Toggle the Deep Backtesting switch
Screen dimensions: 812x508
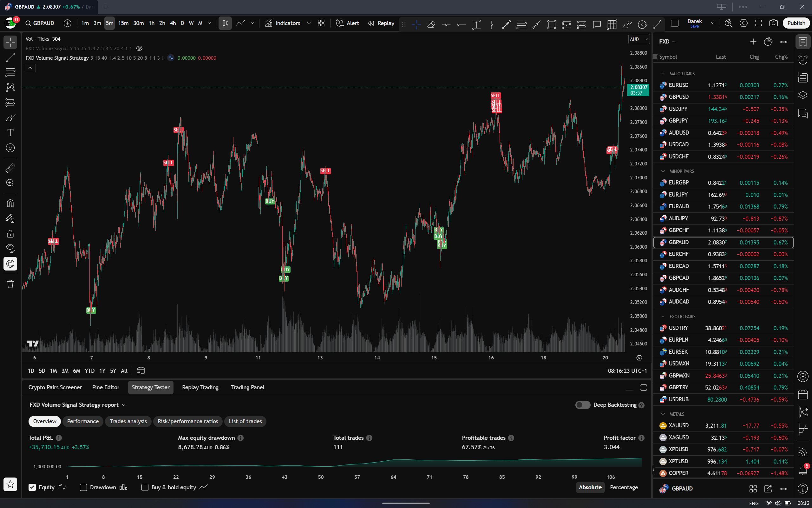pyautogui.click(x=583, y=405)
